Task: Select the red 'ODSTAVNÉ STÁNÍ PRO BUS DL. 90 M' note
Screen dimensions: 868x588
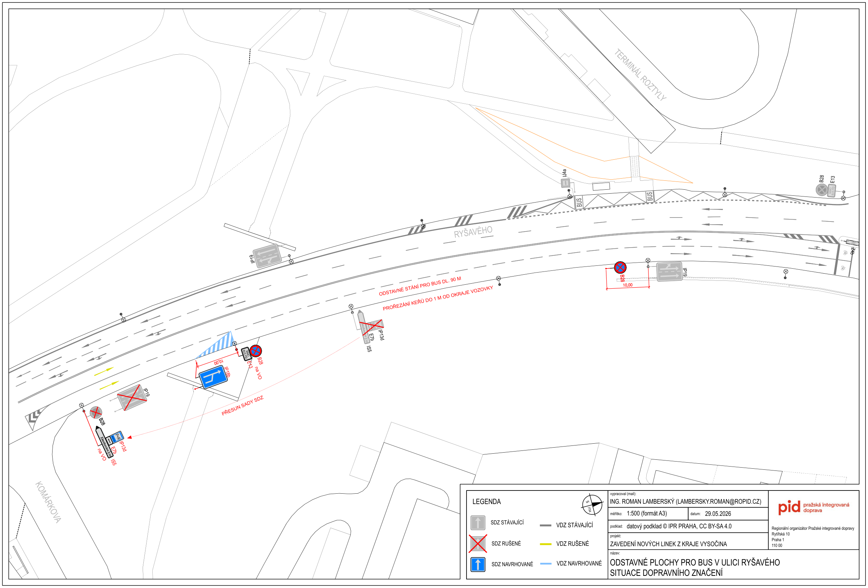Action: coord(420,286)
